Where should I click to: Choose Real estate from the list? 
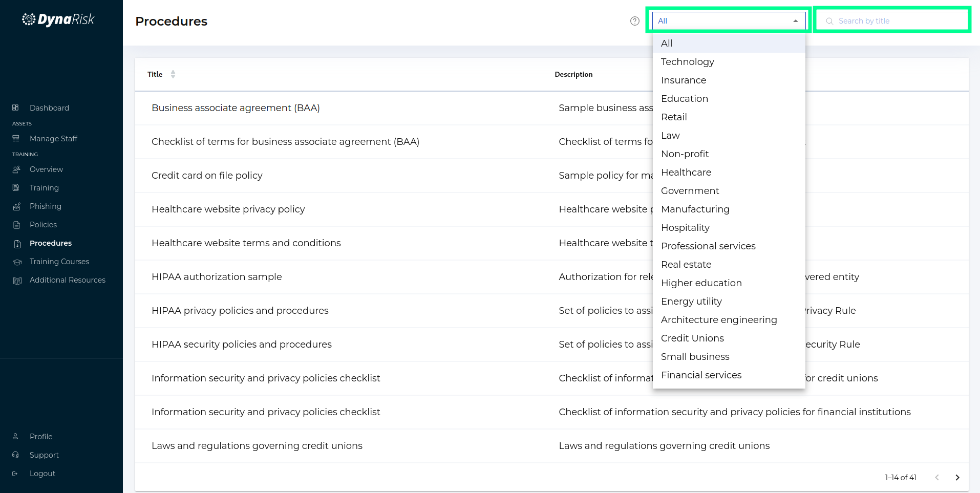[x=729, y=265]
